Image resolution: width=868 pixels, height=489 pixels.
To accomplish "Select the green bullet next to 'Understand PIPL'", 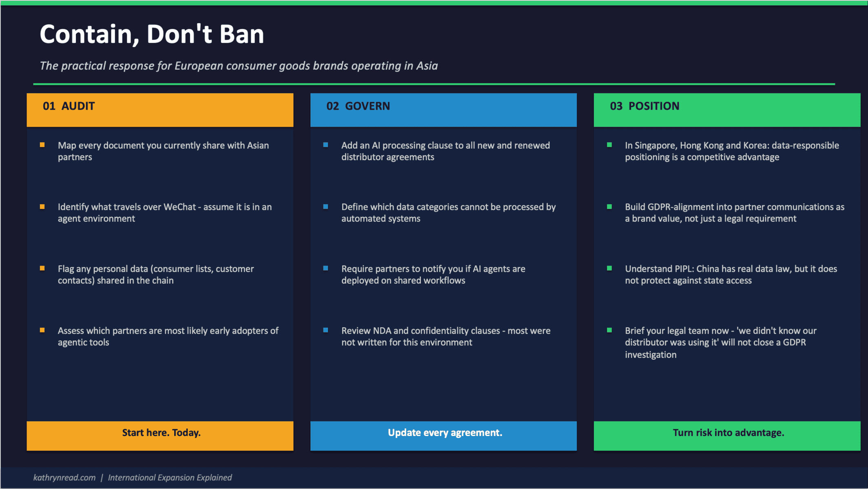I will point(609,268).
